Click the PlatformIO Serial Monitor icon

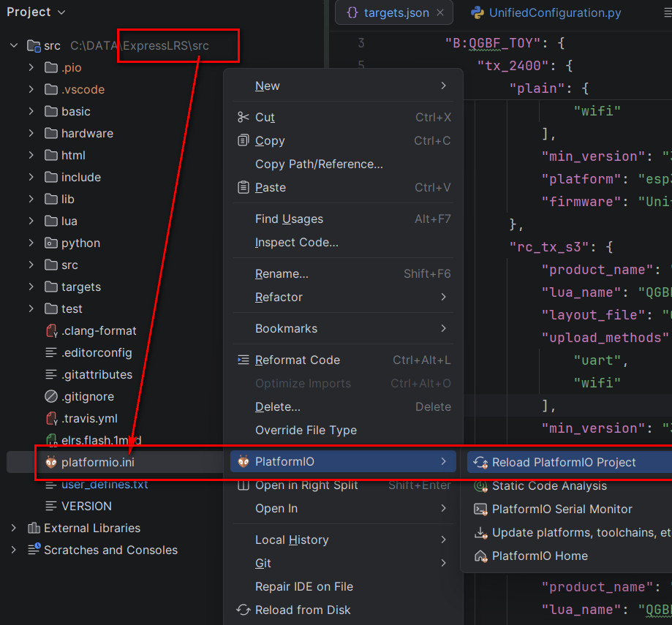480,509
